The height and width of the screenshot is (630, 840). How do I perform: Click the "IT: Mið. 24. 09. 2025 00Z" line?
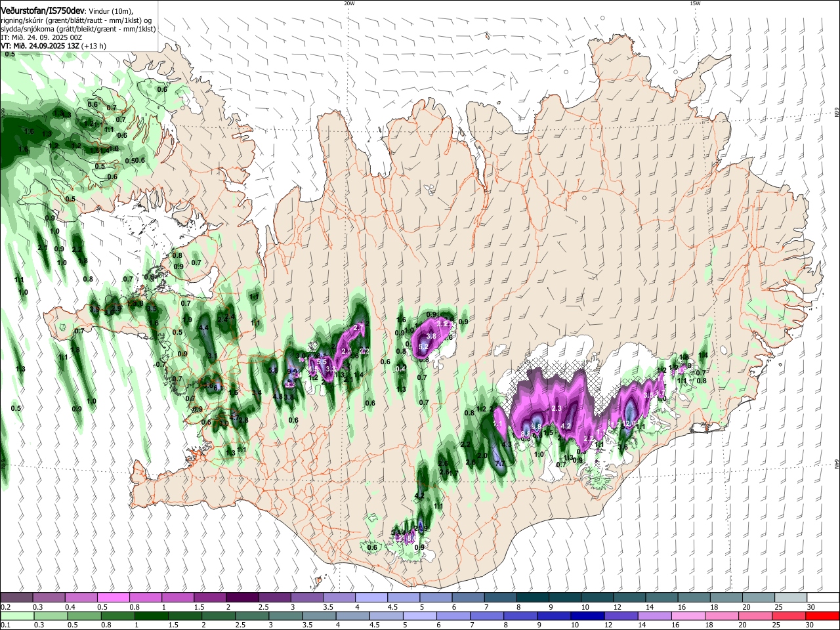41,37
